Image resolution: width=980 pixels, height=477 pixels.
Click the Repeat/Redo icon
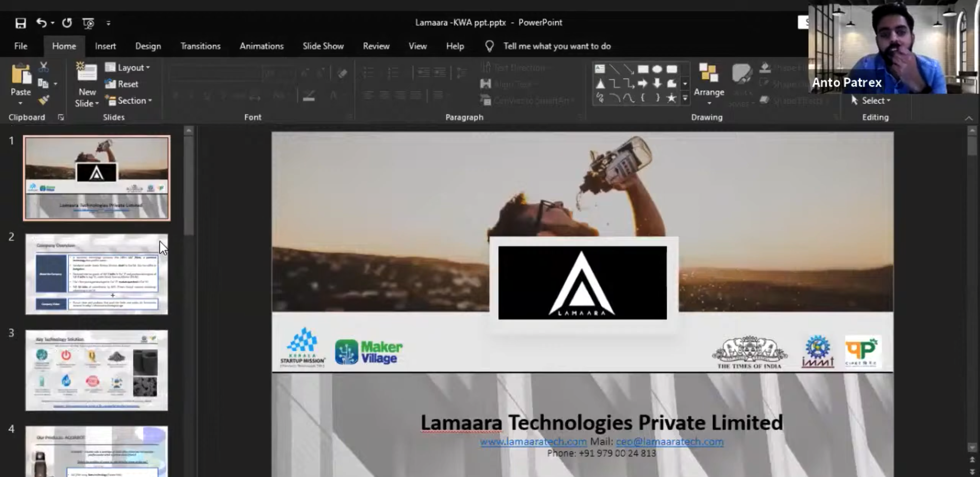(x=67, y=23)
